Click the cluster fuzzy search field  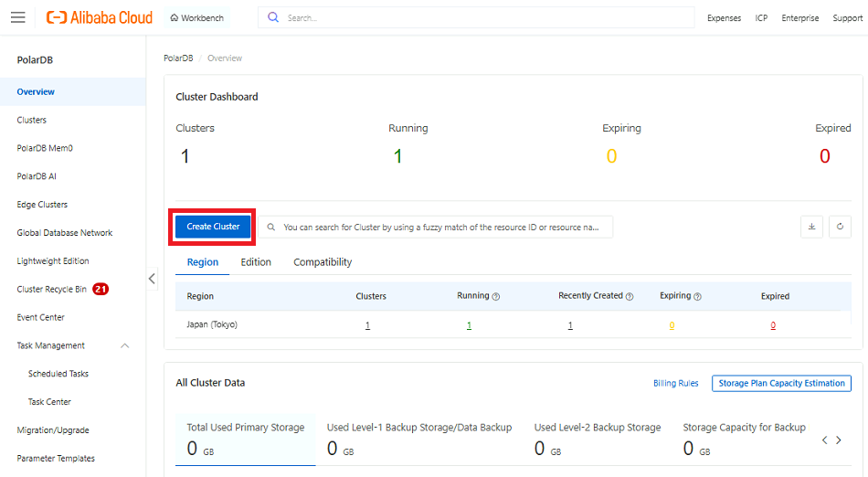click(439, 227)
